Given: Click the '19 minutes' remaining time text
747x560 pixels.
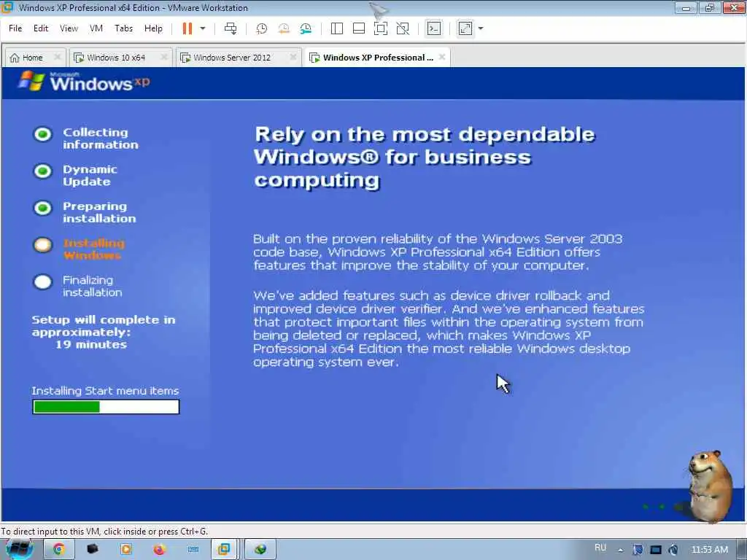Looking at the screenshot, I should pos(91,344).
